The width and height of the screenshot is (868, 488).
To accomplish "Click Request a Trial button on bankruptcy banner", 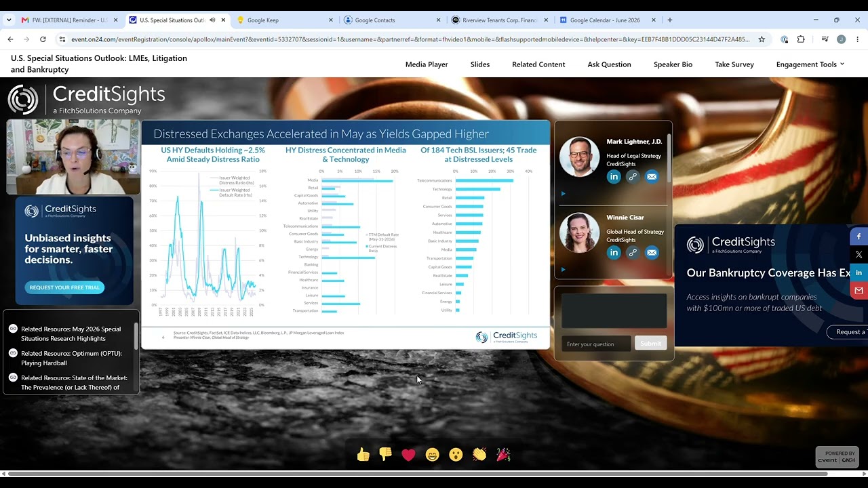I will tap(847, 332).
